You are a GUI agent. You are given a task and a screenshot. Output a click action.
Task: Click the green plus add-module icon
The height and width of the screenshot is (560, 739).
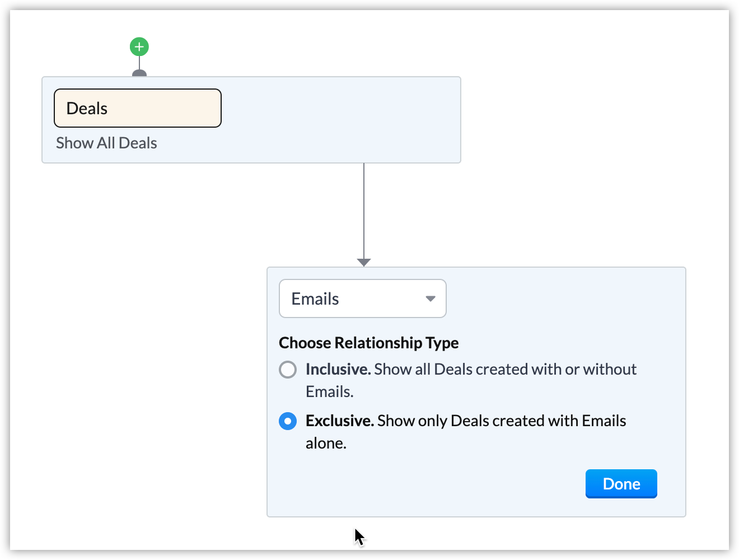click(139, 46)
